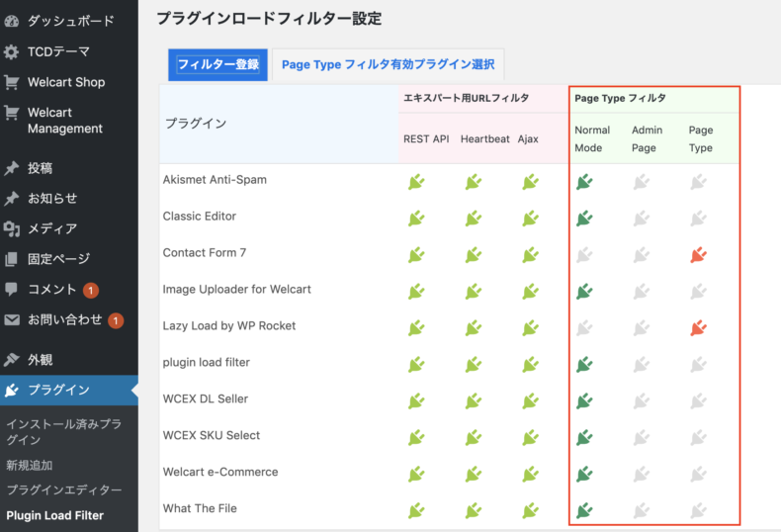Switch to フィルター登録 tab
781x532 pixels.
pyautogui.click(x=218, y=64)
